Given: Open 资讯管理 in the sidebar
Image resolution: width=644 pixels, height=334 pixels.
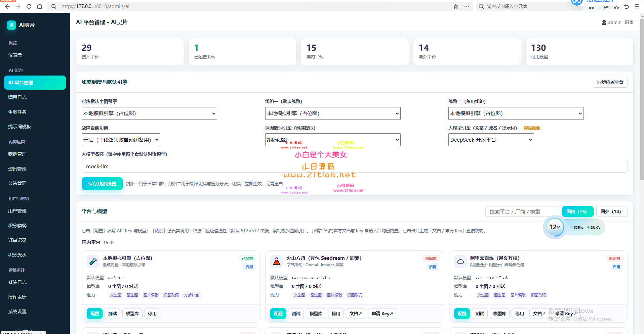Looking at the screenshot, I should (x=35, y=169).
